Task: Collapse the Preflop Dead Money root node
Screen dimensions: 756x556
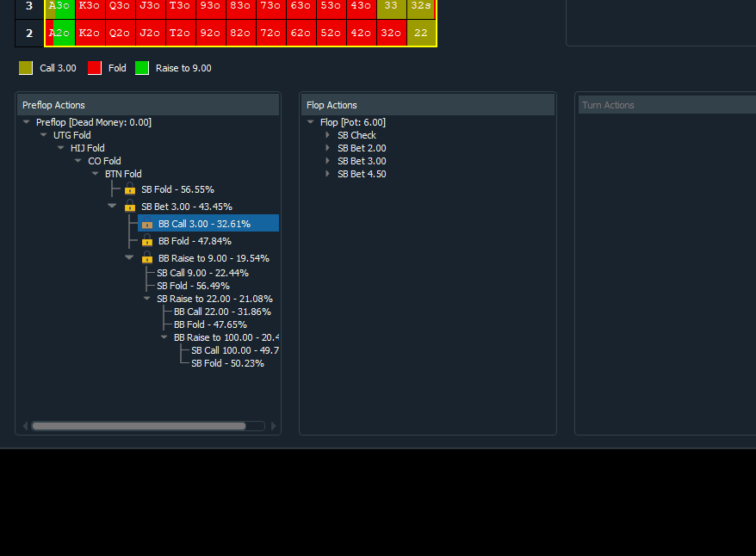Action: (x=27, y=122)
